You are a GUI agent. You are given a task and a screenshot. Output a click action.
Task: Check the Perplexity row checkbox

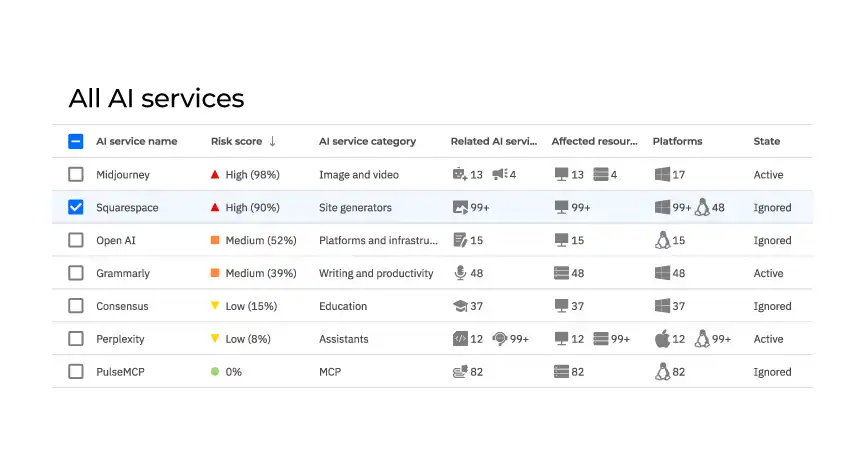pos(76,339)
